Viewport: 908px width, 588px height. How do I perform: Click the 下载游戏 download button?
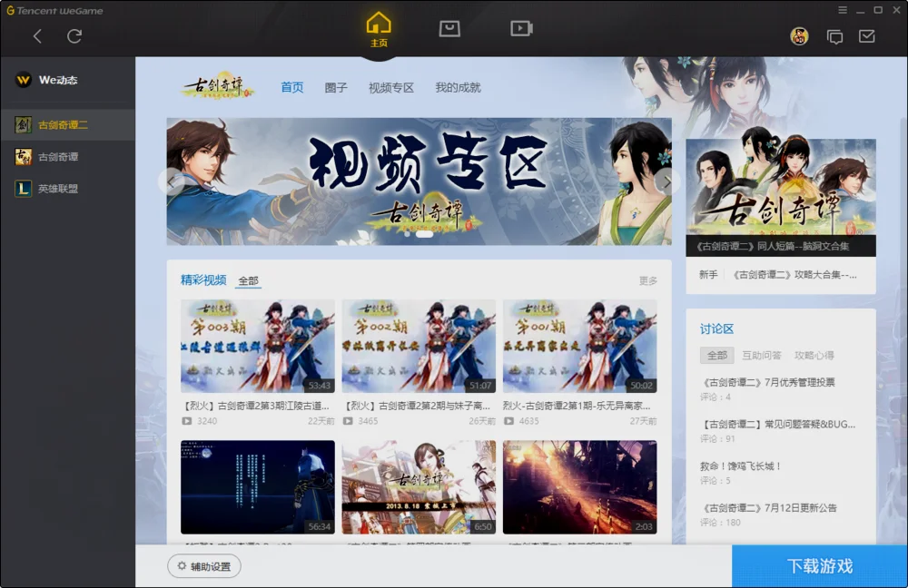(820, 563)
